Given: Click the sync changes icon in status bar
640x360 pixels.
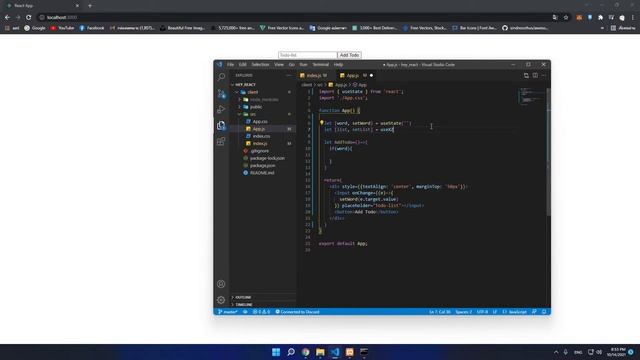Looking at the screenshot, I should [x=245, y=312].
